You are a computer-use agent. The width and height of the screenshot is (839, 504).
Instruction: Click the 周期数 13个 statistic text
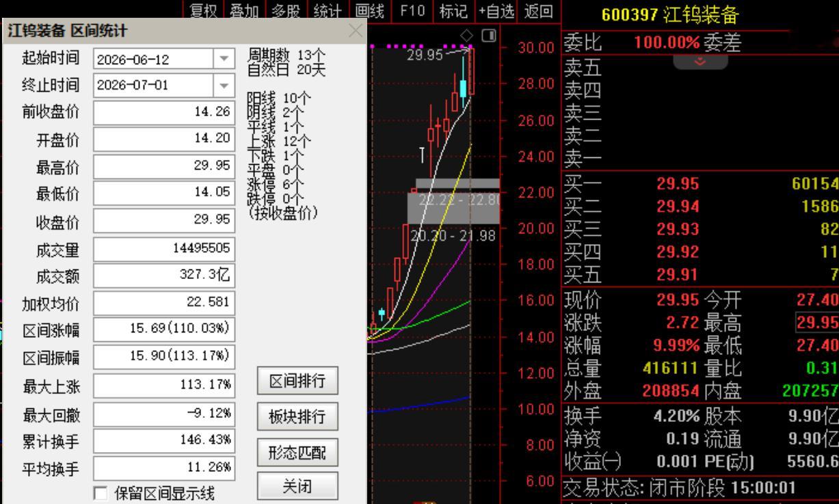[287, 55]
